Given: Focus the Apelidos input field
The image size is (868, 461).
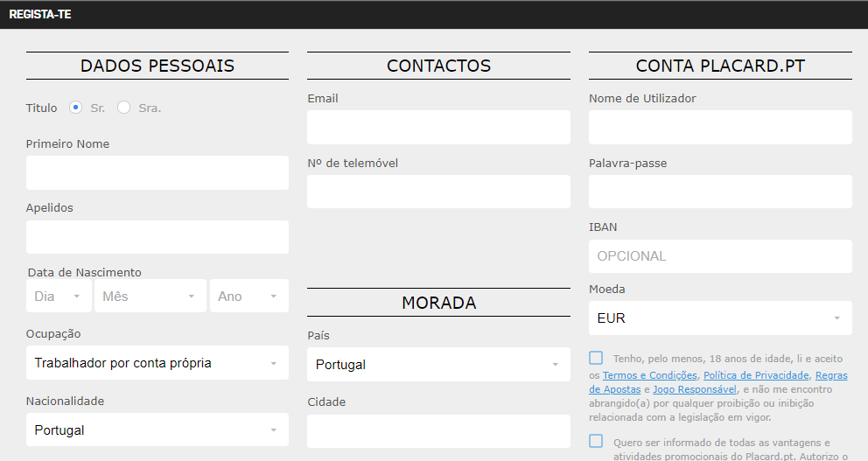Looking at the screenshot, I should (x=157, y=237).
